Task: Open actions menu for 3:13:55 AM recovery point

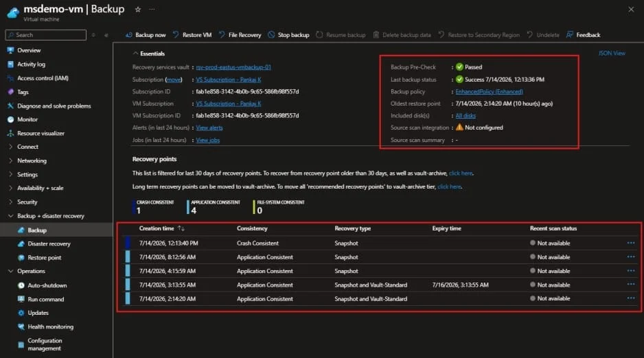Action: [x=631, y=285]
